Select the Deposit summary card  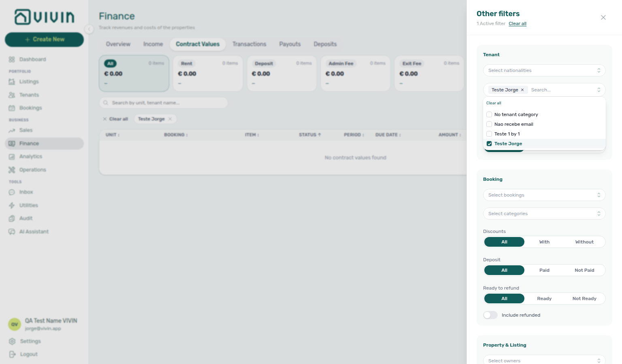click(x=282, y=74)
